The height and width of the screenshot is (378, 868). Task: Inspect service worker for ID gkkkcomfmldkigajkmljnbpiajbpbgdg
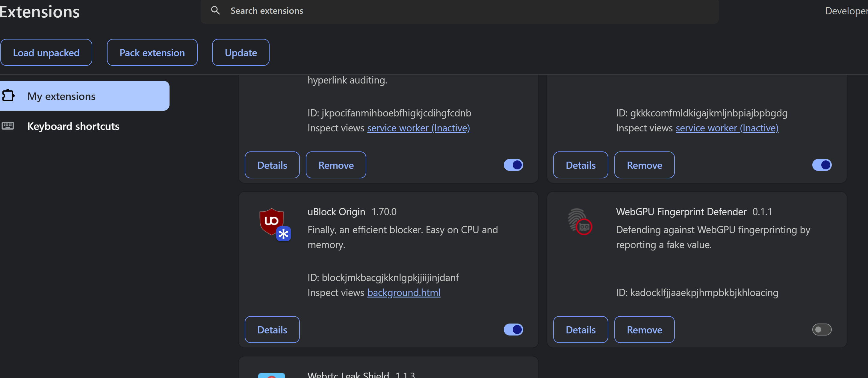pyautogui.click(x=727, y=128)
